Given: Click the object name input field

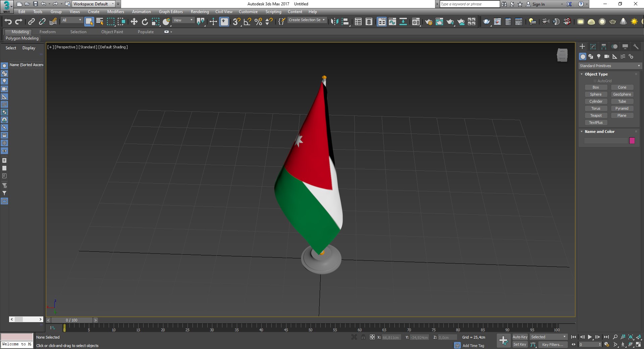Looking at the screenshot, I should [x=606, y=141].
